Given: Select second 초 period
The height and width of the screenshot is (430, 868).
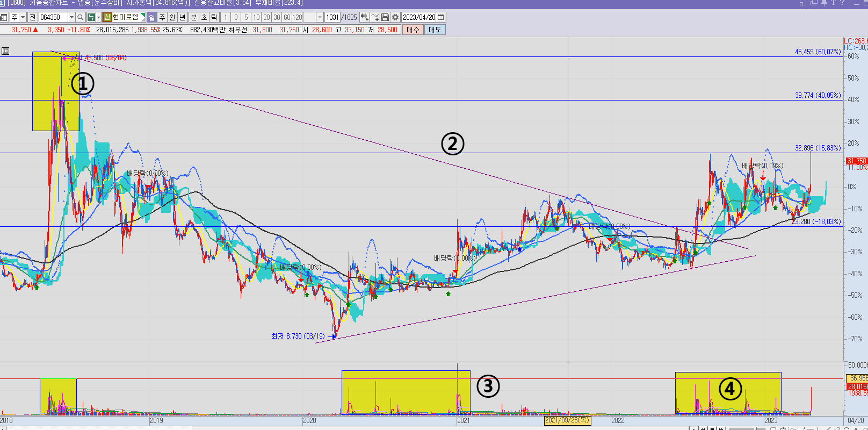Looking at the screenshot, I should (204, 17).
